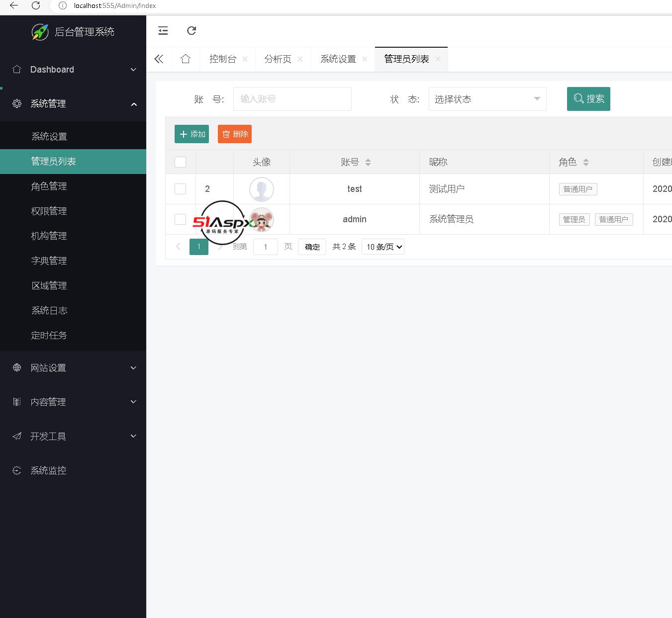Click the 开发工具 paper plane icon
672x618 pixels.
tap(17, 436)
